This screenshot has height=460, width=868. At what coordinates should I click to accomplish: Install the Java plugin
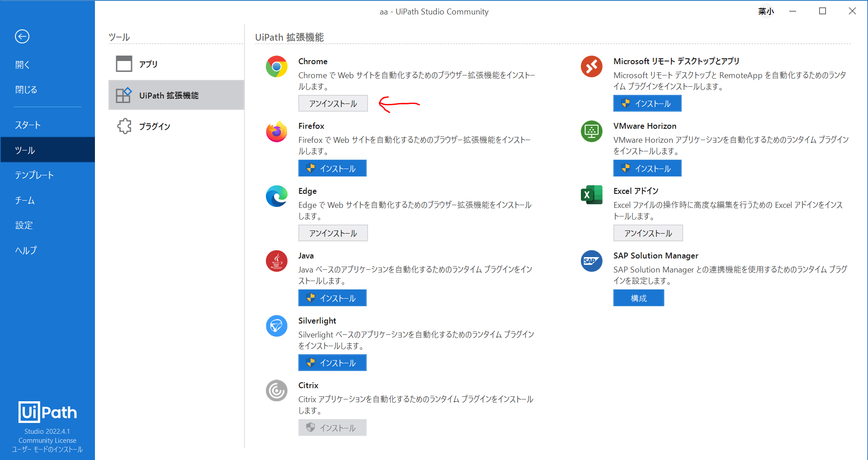[332, 298]
